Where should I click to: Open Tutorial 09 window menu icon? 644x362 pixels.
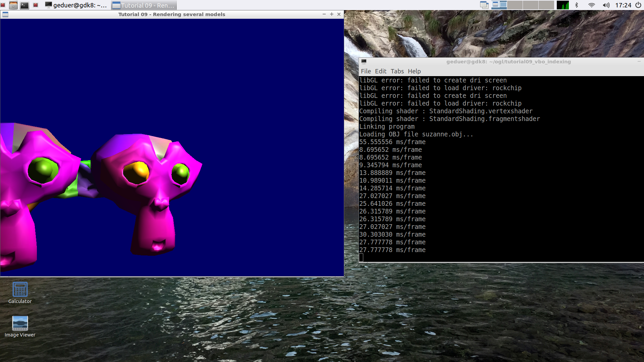pyautogui.click(x=5, y=14)
